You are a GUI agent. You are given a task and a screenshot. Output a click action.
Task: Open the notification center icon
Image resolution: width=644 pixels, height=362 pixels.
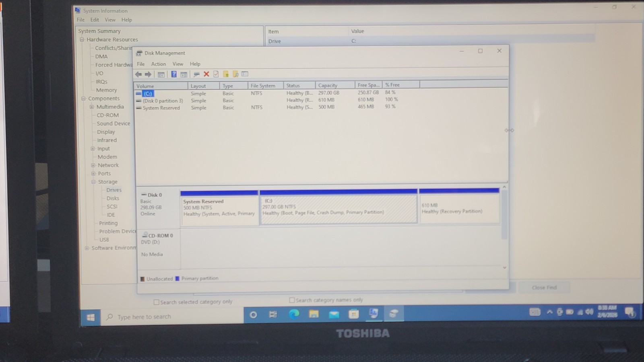pos(630,312)
